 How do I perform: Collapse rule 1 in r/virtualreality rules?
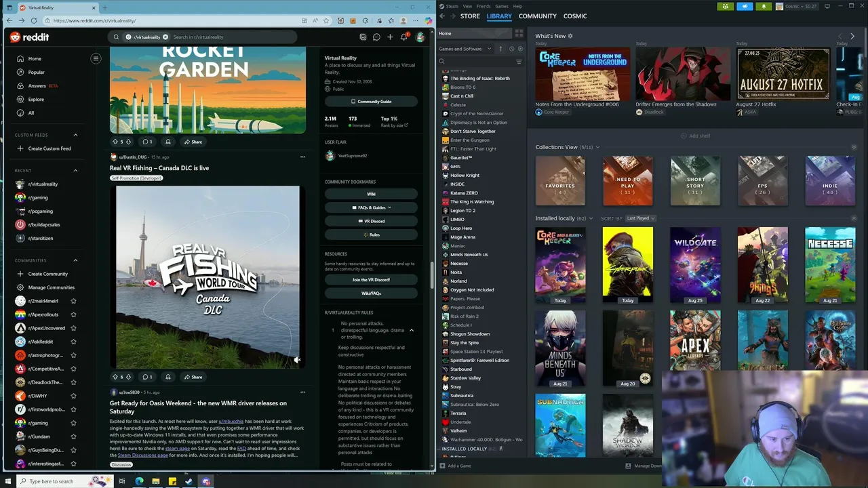point(411,330)
